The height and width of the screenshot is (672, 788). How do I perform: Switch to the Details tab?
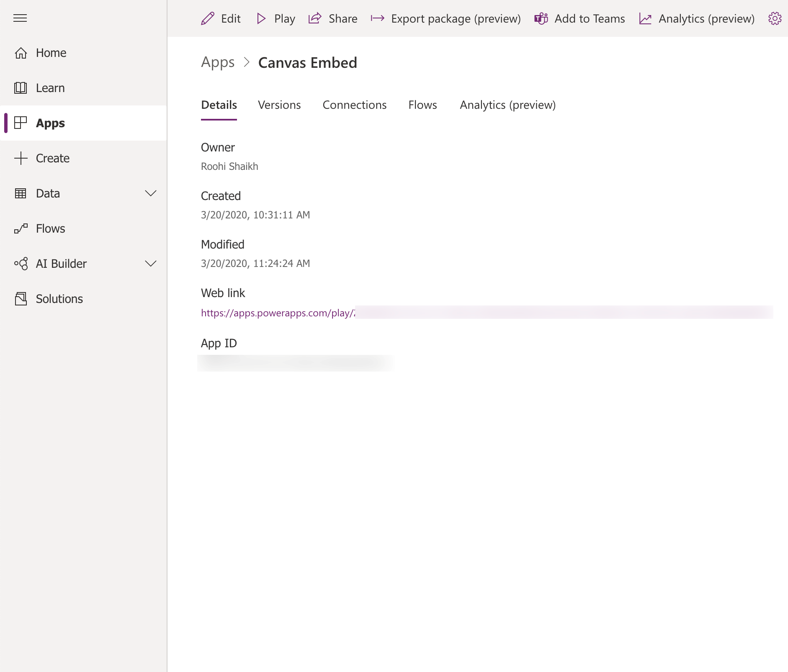[219, 105]
